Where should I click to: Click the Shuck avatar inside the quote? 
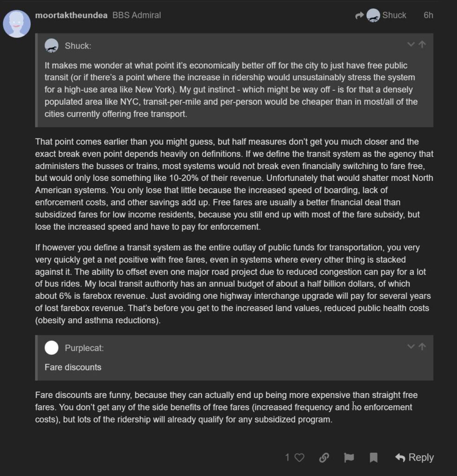[52, 46]
